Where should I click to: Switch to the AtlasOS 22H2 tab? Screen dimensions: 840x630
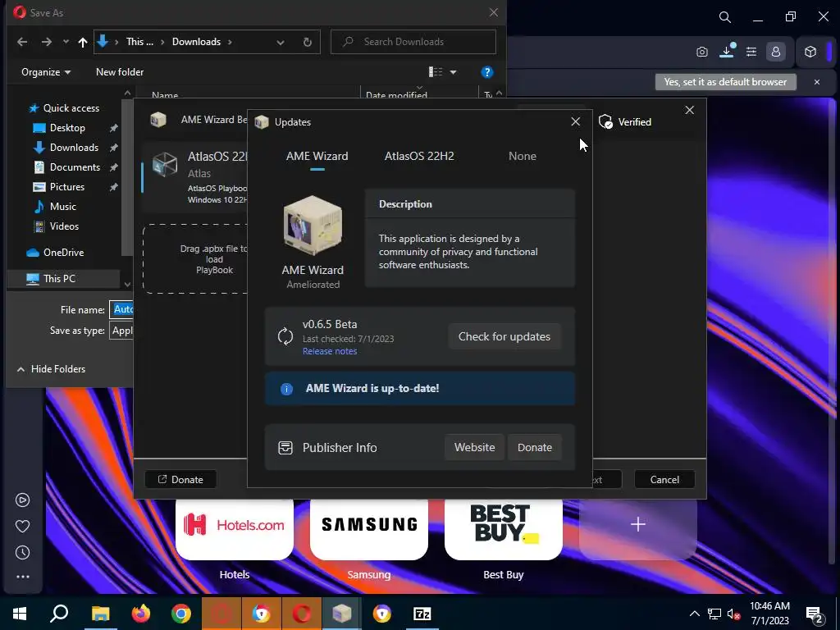419,156
